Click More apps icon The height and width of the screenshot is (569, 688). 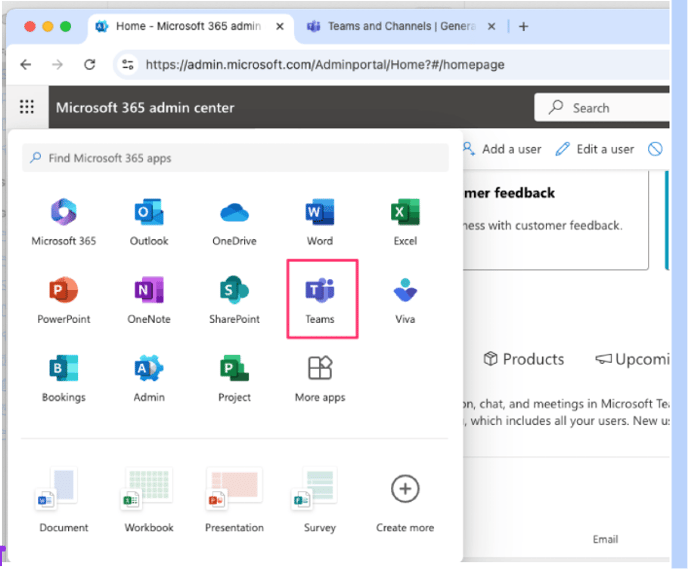click(x=320, y=368)
